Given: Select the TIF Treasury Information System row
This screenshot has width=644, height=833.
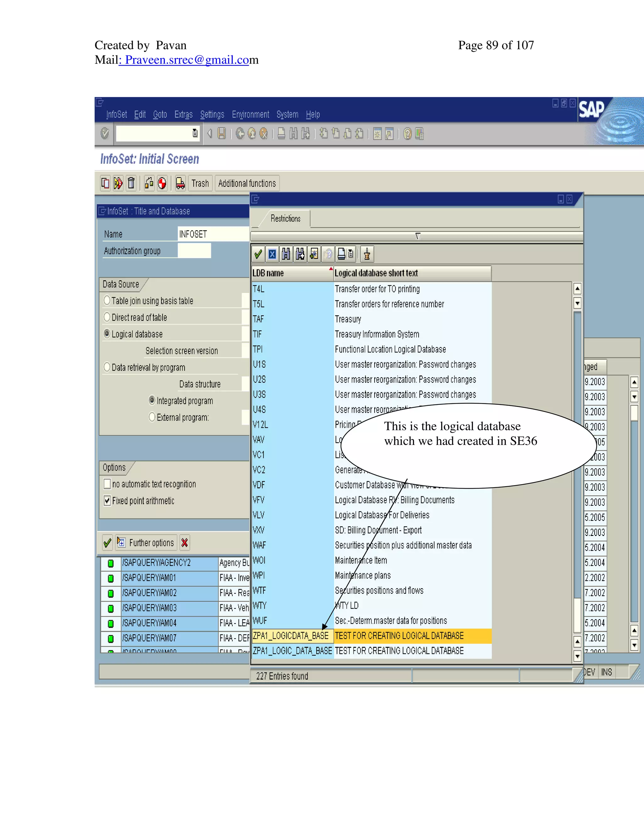Looking at the screenshot, I should [x=372, y=334].
